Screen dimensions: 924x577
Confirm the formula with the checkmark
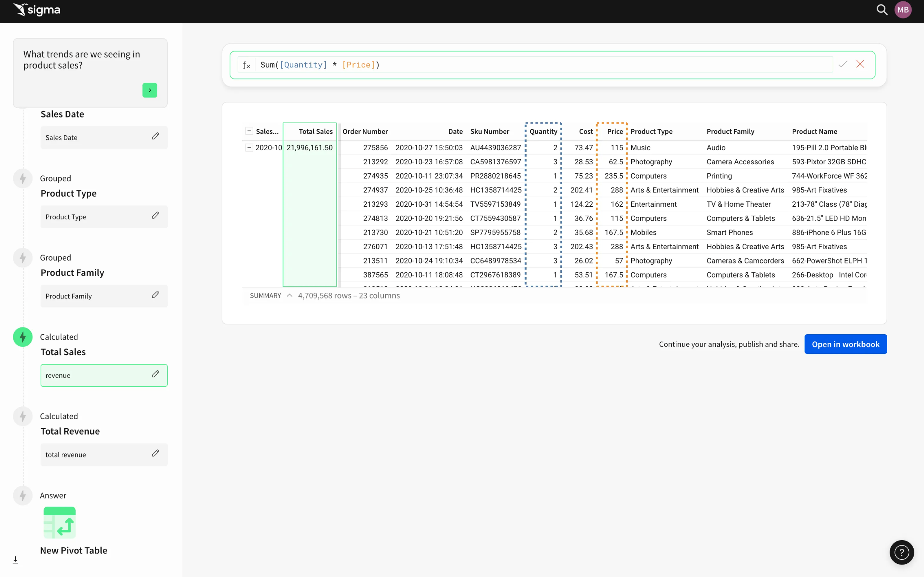843,64
